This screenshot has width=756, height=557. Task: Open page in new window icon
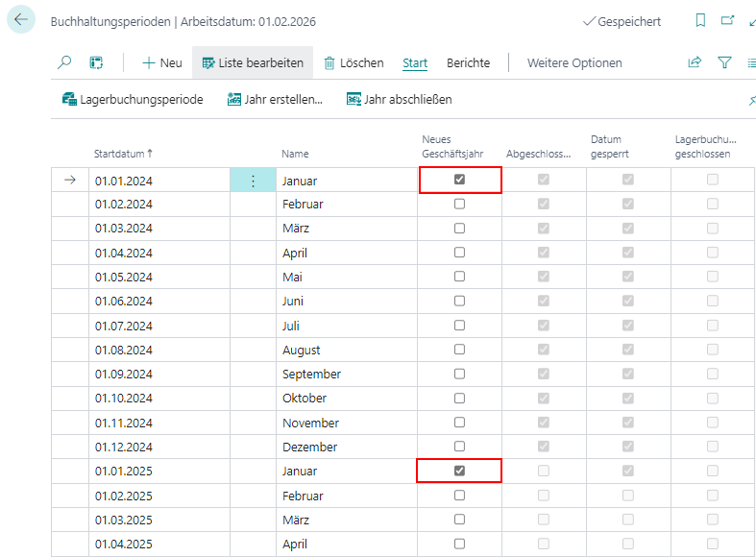point(727,20)
